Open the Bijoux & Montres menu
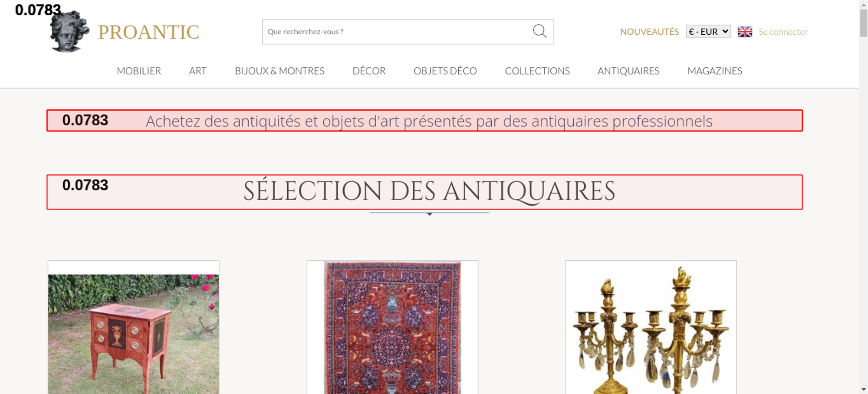This screenshot has width=868, height=394. tap(279, 71)
